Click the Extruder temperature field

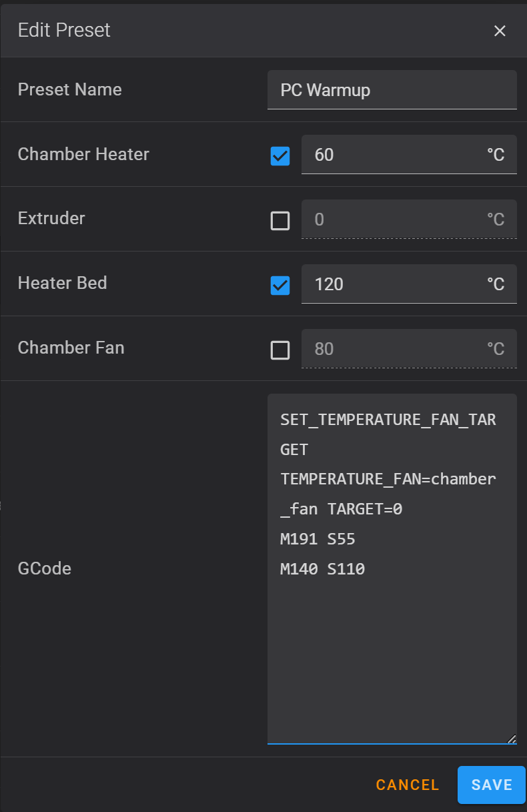[x=409, y=219]
